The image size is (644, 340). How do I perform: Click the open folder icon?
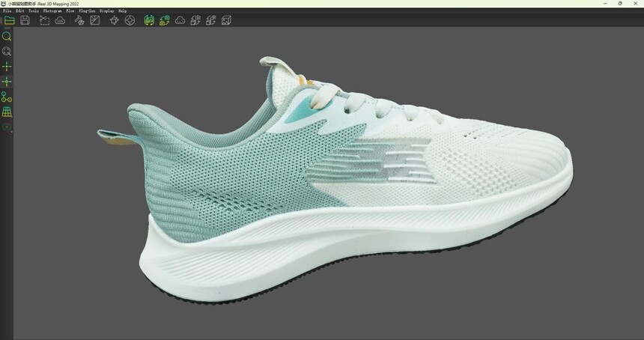[x=10, y=20]
